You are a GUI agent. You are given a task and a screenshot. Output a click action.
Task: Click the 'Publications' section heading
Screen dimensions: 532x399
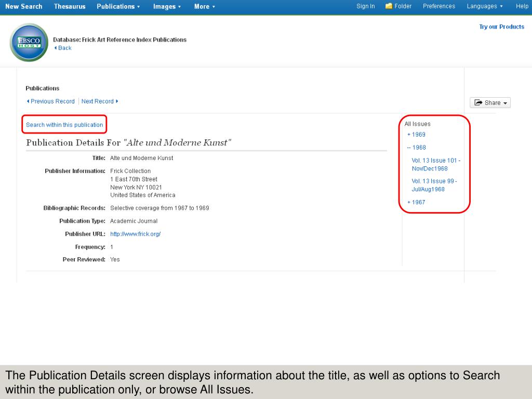(43, 88)
